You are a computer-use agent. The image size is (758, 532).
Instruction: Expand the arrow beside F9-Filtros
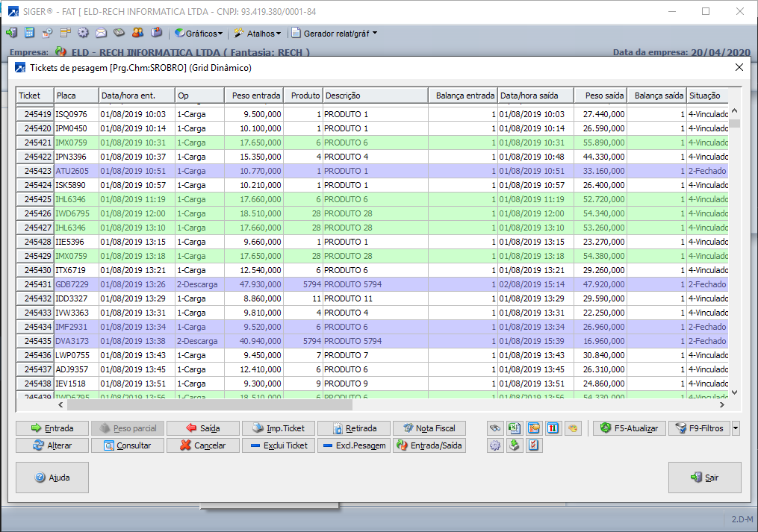tap(736, 428)
